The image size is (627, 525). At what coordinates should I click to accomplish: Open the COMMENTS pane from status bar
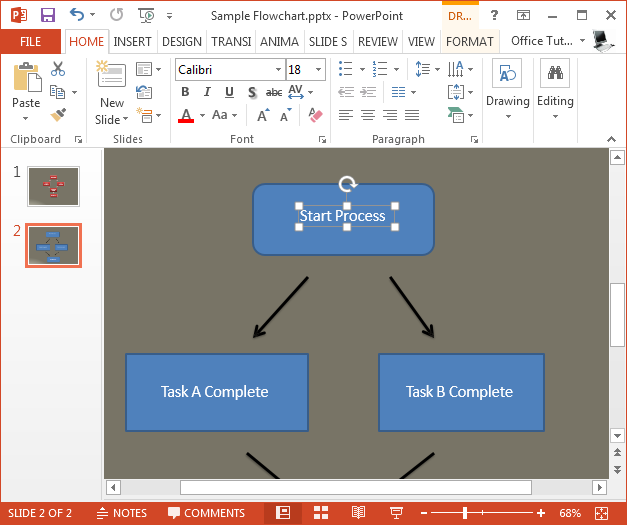click(x=205, y=513)
